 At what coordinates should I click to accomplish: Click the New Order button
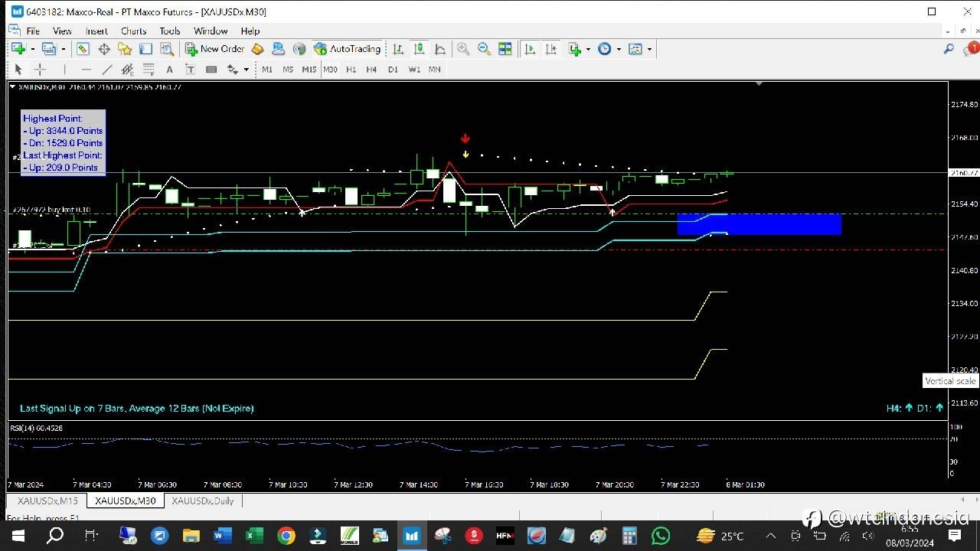[x=214, y=49]
